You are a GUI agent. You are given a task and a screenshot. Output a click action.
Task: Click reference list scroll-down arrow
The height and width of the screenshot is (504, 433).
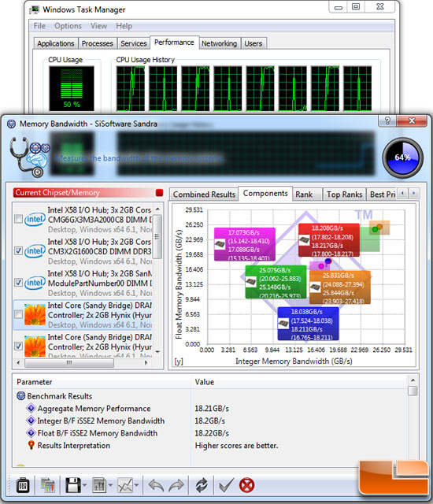point(157,352)
